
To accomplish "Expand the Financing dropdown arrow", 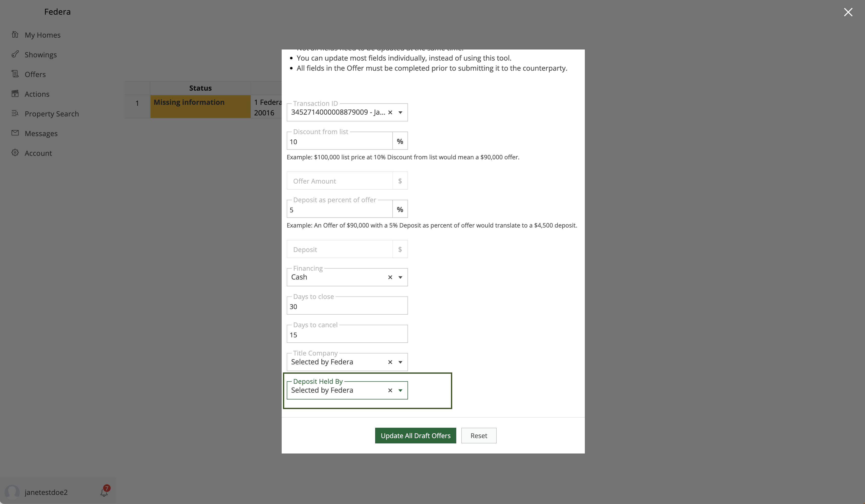I will point(400,278).
